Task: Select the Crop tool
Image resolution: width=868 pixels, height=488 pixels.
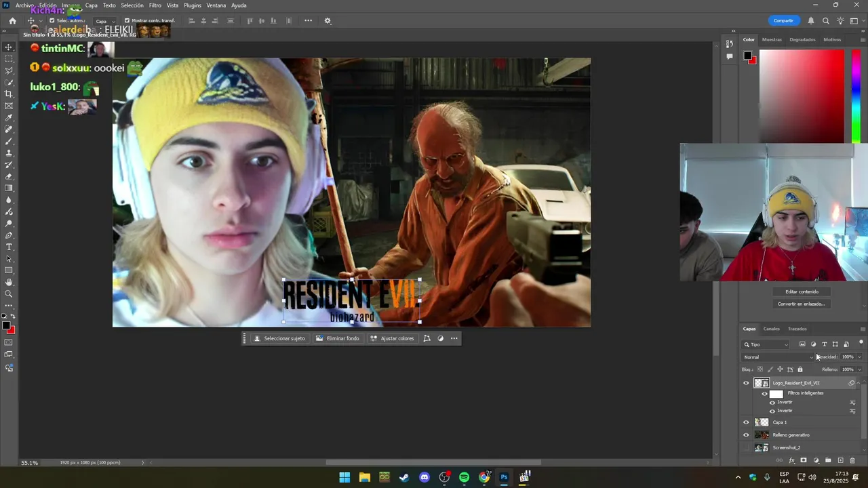Action: pyautogui.click(x=9, y=94)
